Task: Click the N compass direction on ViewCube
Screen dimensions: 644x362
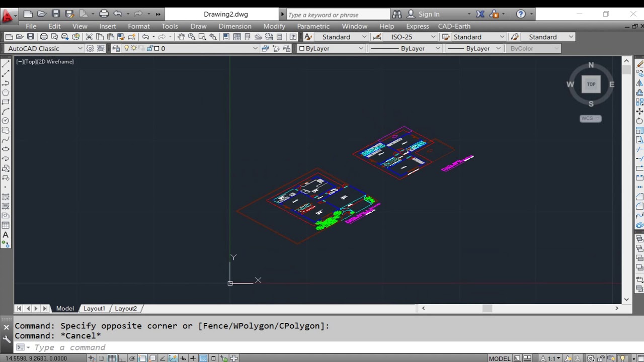Action: [x=591, y=65]
